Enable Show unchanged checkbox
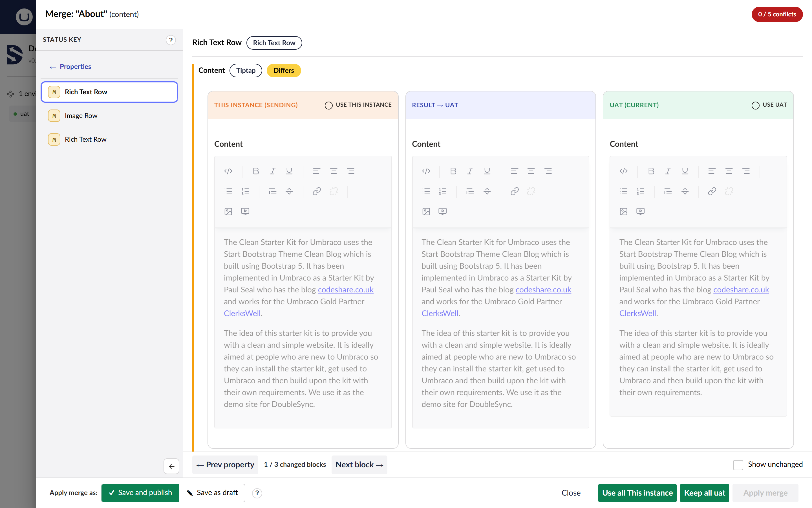Image resolution: width=812 pixels, height=508 pixels. tap(738, 465)
